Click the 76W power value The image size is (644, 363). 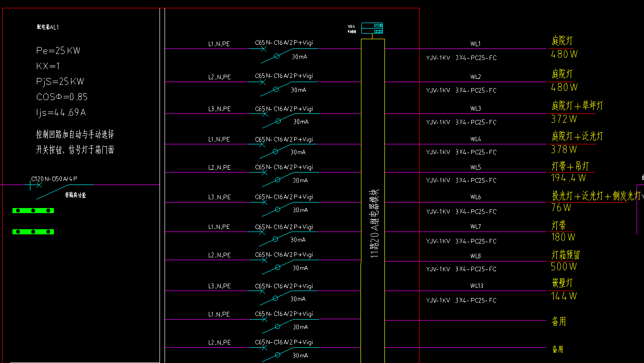(561, 208)
